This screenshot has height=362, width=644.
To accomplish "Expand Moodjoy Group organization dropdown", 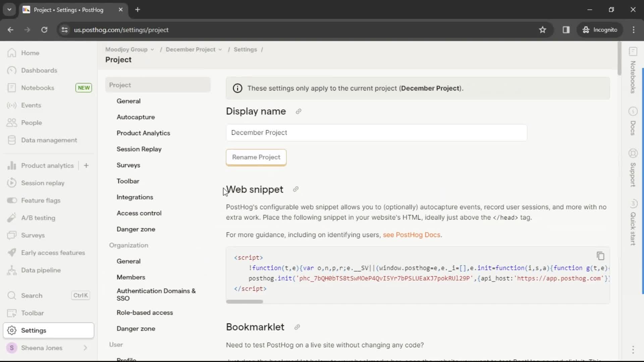I will 129,50.
